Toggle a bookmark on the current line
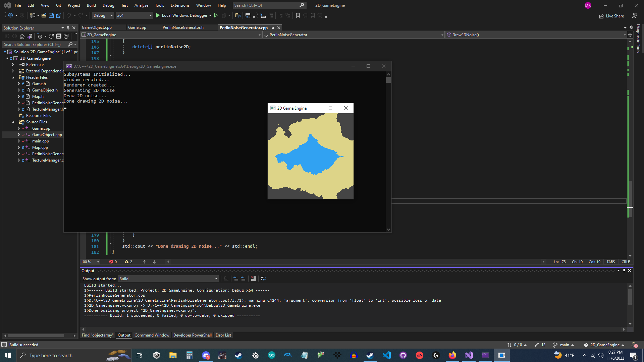 coord(298,15)
